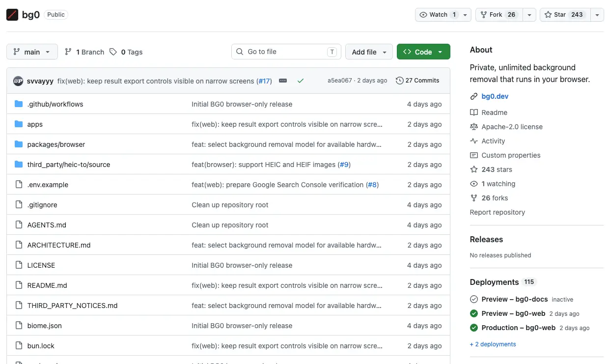This screenshot has width=609, height=364.
Task: Open pull request #17 link
Action: click(264, 81)
